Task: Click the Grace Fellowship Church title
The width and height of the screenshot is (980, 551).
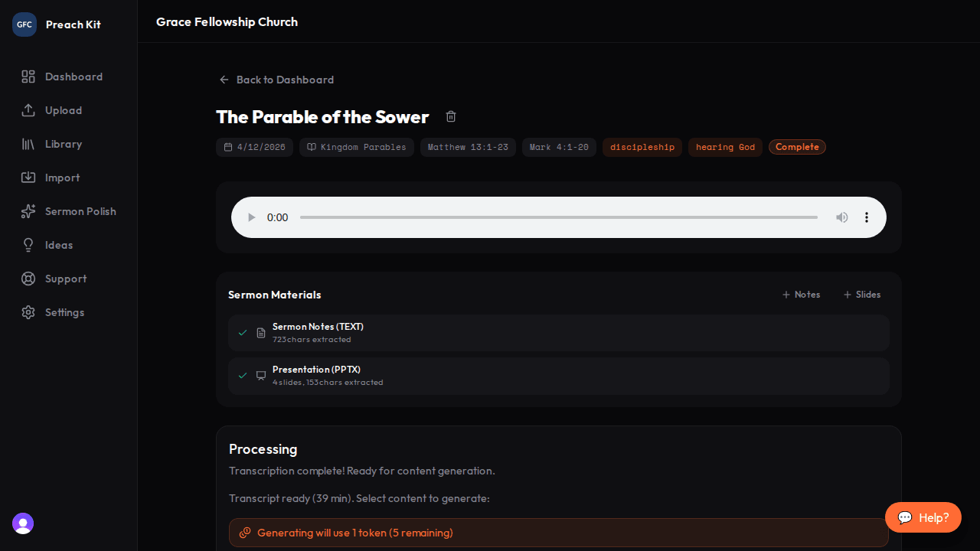Action: (227, 21)
